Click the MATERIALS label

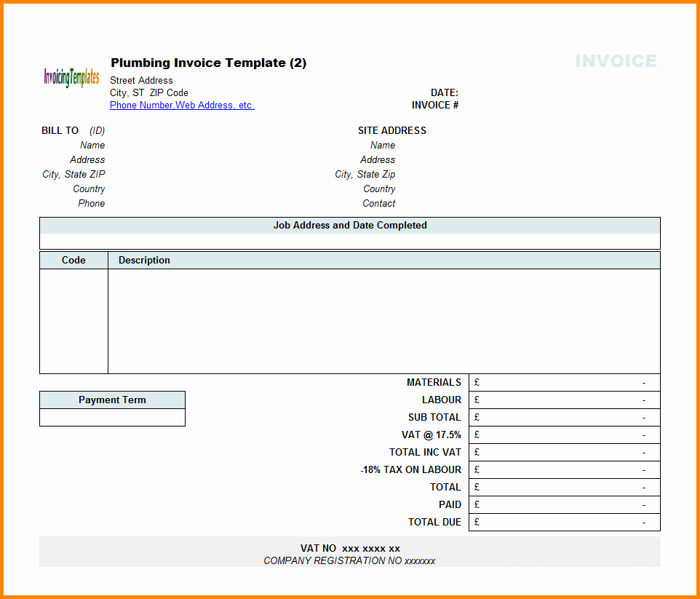tap(434, 383)
